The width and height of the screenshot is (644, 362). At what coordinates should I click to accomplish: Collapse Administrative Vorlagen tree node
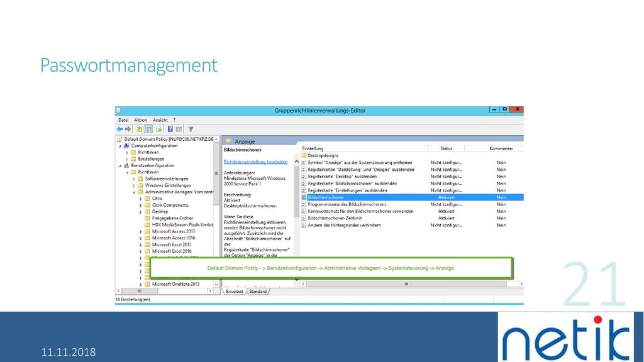pyautogui.click(x=134, y=192)
